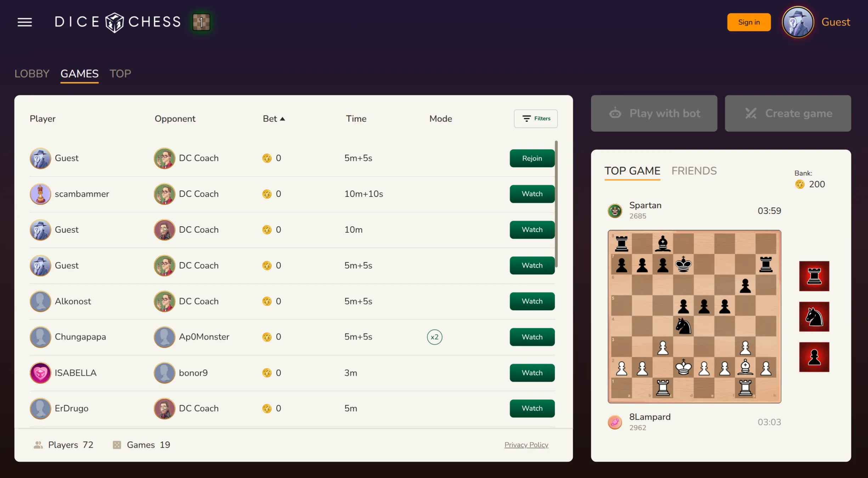Click the Dice Chess logo

click(118, 22)
